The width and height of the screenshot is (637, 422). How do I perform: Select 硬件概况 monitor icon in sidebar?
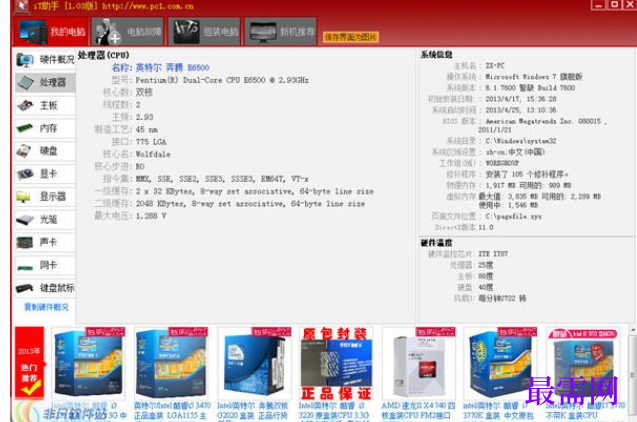(x=25, y=60)
